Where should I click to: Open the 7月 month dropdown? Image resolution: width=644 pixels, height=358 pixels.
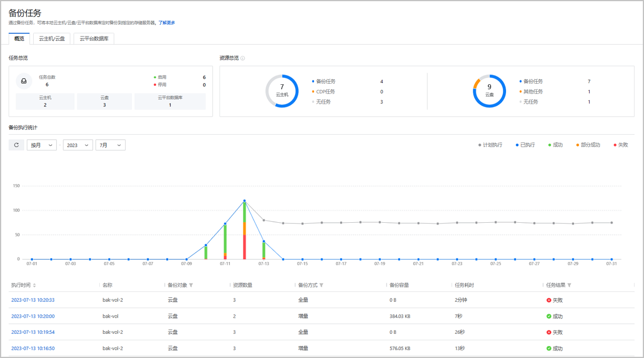pos(110,144)
